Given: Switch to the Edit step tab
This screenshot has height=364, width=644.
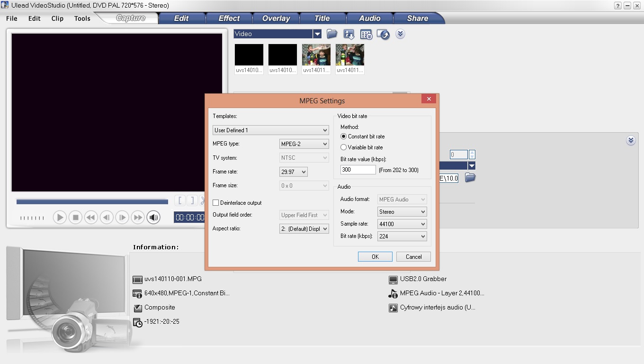Looking at the screenshot, I should (x=181, y=18).
